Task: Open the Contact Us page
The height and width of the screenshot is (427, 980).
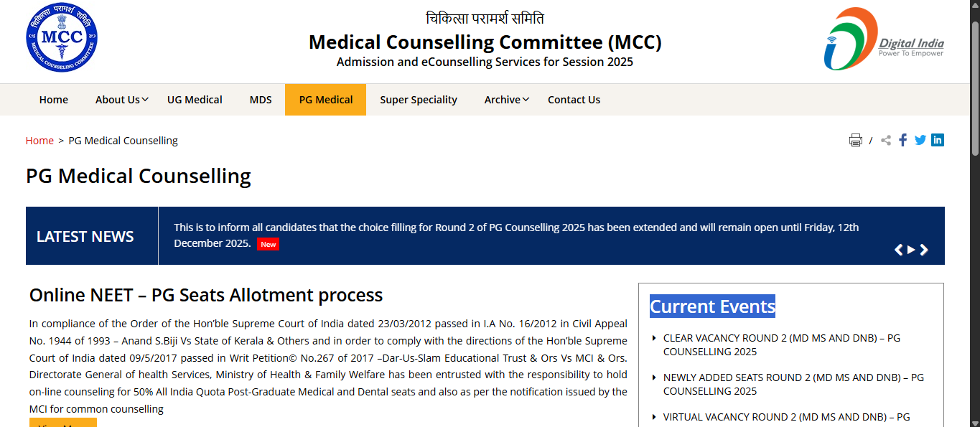Action: pyautogui.click(x=574, y=100)
